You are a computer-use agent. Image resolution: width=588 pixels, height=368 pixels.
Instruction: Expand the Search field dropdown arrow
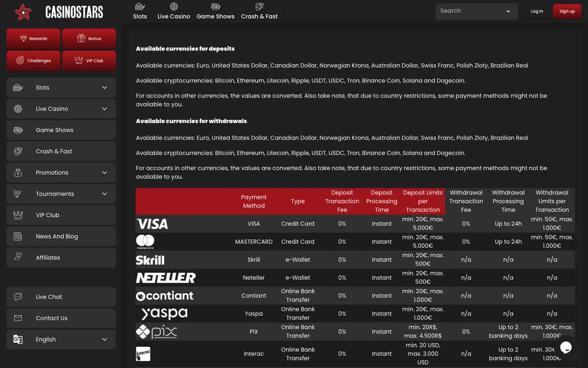coord(508,11)
